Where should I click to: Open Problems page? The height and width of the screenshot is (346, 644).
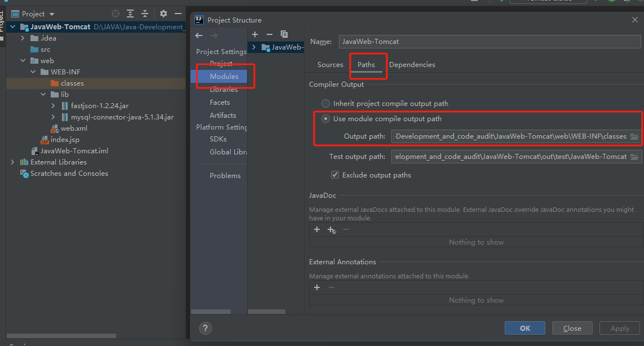pyautogui.click(x=225, y=176)
